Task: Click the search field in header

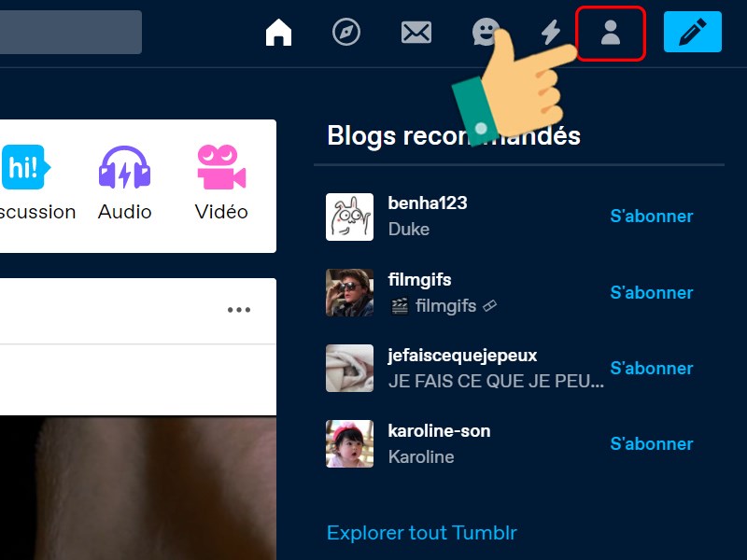Action: (71, 32)
